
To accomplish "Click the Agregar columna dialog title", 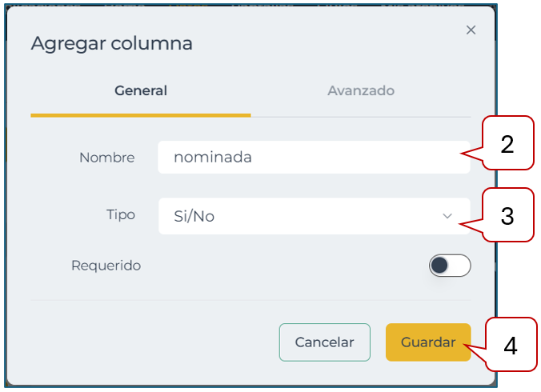I will 112,43.
